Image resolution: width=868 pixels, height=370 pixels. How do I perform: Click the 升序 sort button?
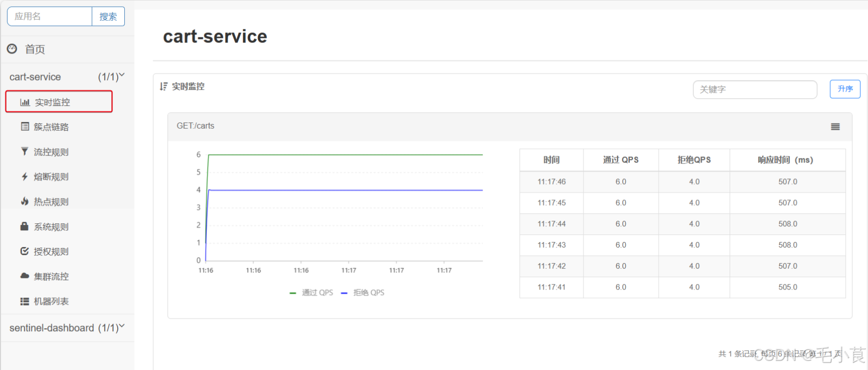tap(845, 89)
